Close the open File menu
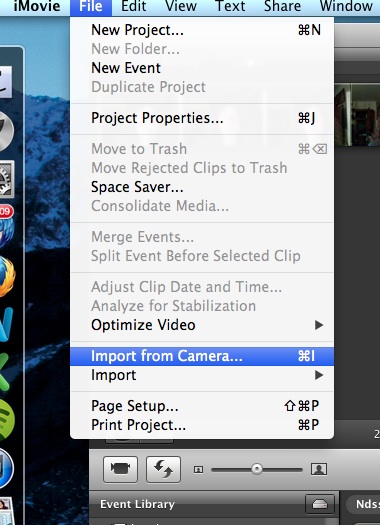This screenshot has height=525, width=380. pyautogui.click(x=91, y=7)
